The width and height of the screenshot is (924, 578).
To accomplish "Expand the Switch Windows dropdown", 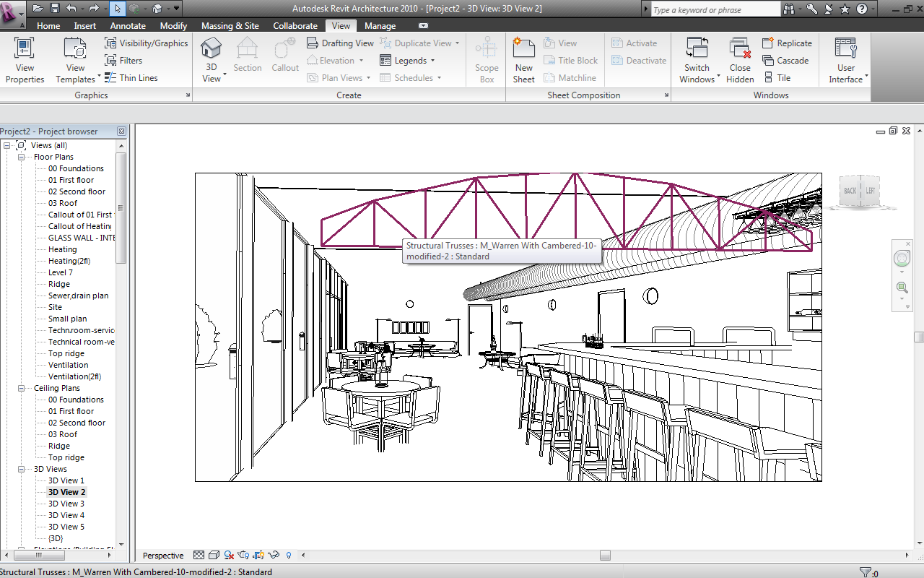I will click(697, 79).
